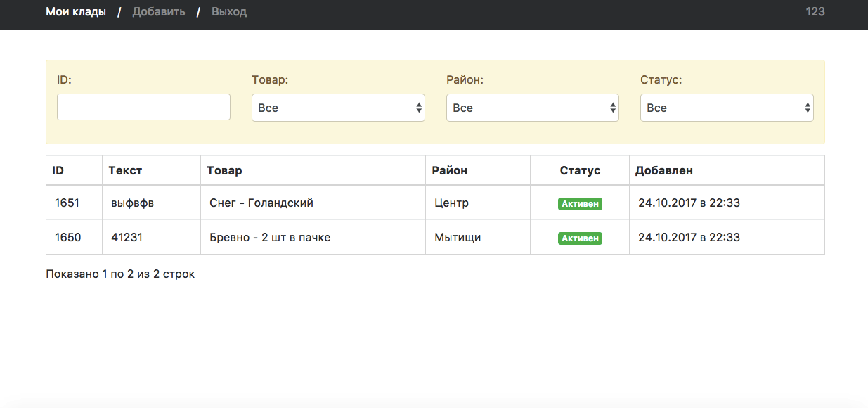Focus the ID filter input field
Viewport: 868px width, 408px height.
click(x=143, y=107)
